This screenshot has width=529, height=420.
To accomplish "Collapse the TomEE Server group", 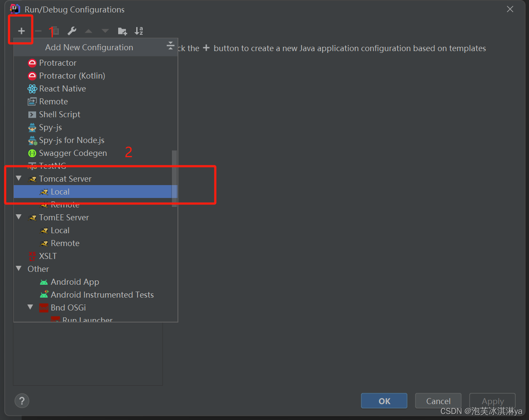I will (x=18, y=217).
